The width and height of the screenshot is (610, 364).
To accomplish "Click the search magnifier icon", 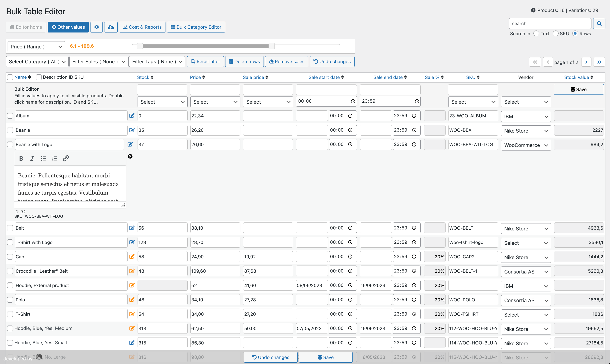I will pos(599,23).
